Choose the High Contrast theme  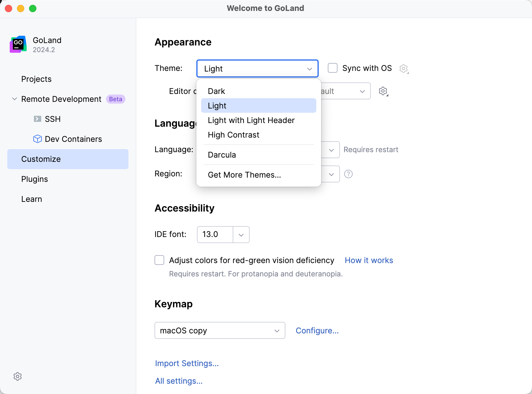259,135
